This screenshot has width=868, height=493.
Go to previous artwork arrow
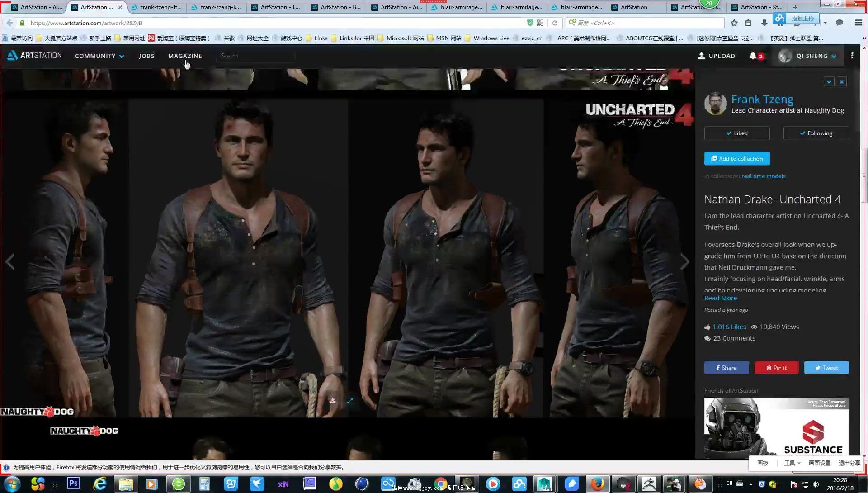(x=10, y=261)
